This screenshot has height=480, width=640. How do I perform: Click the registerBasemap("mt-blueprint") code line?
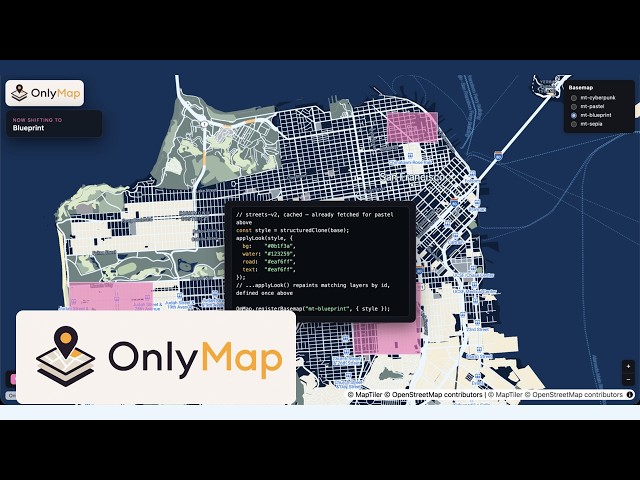313,309
